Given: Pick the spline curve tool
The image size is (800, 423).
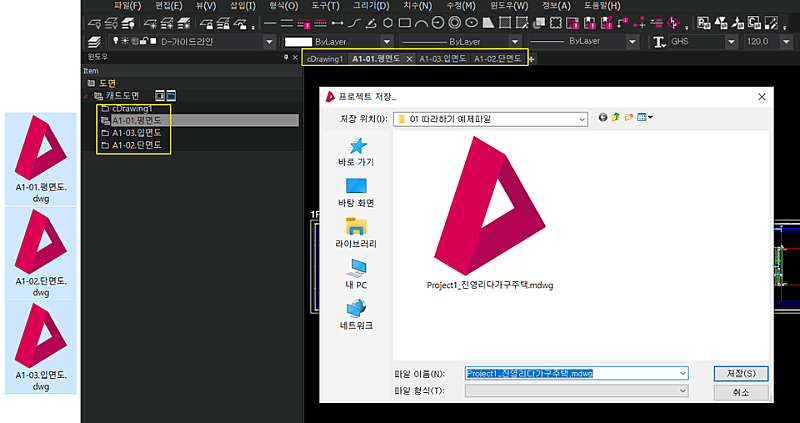Looking at the screenshot, I should coord(354,23).
